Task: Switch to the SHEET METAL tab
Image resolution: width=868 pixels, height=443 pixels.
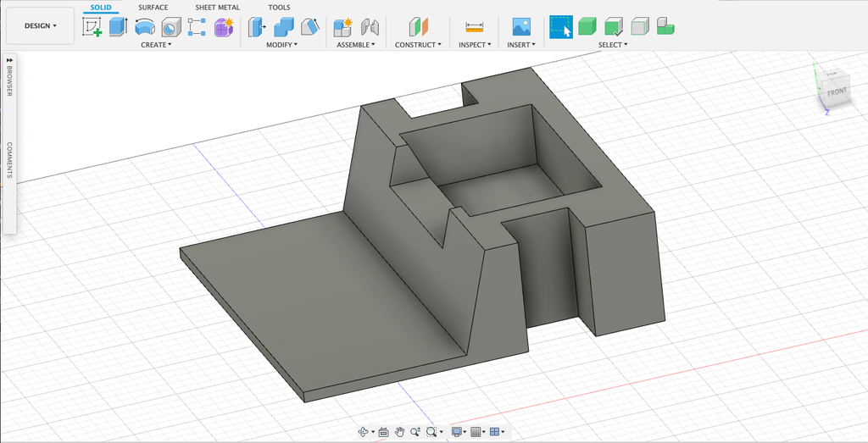Action: pos(217,8)
